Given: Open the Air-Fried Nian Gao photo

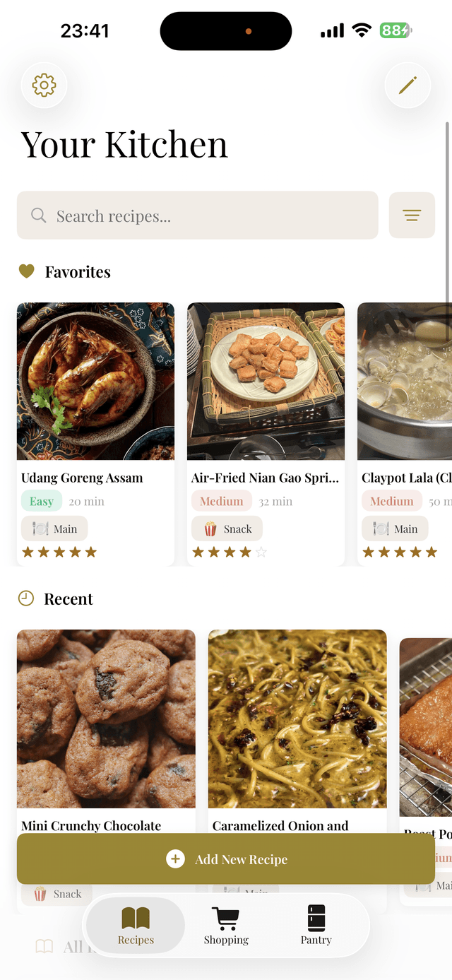Looking at the screenshot, I should [x=266, y=382].
